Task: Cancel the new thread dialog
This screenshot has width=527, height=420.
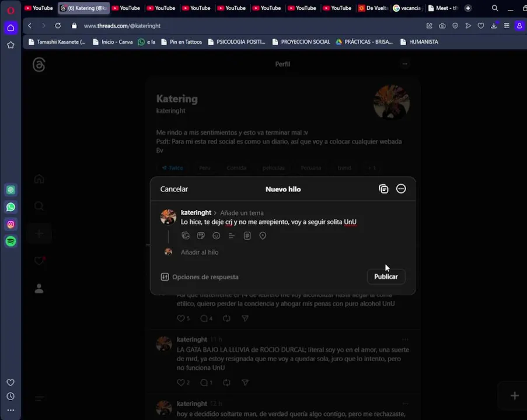Action: pos(174,189)
